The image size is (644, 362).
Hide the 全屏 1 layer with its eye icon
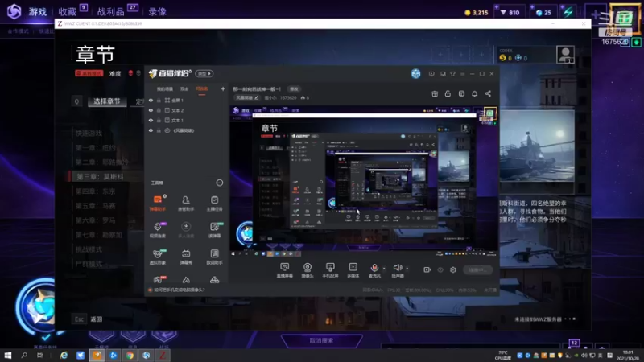coord(151,100)
